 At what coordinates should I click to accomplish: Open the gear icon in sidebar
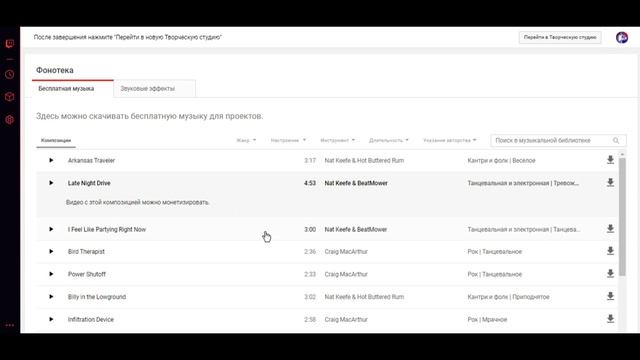[x=10, y=120]
